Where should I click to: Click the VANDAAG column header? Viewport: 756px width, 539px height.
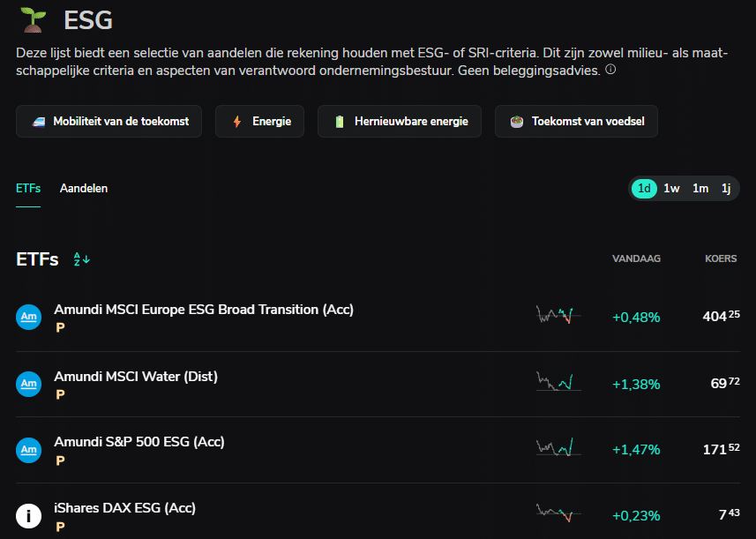click(x=636, y=258)
